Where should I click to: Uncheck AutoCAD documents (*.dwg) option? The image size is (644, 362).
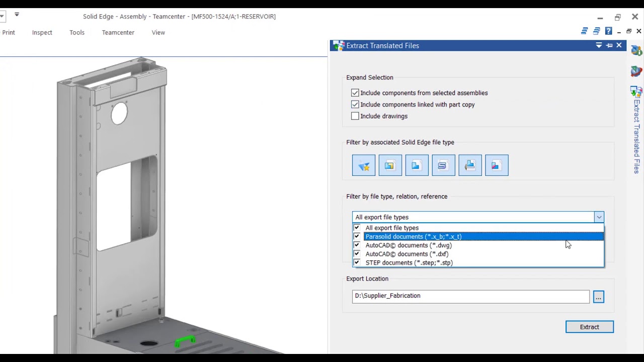[357, 245]
